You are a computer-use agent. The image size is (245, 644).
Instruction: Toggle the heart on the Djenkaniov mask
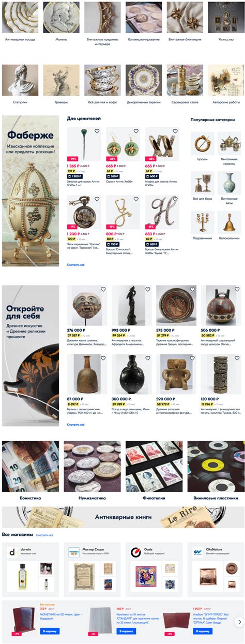[x=103, y=290]
